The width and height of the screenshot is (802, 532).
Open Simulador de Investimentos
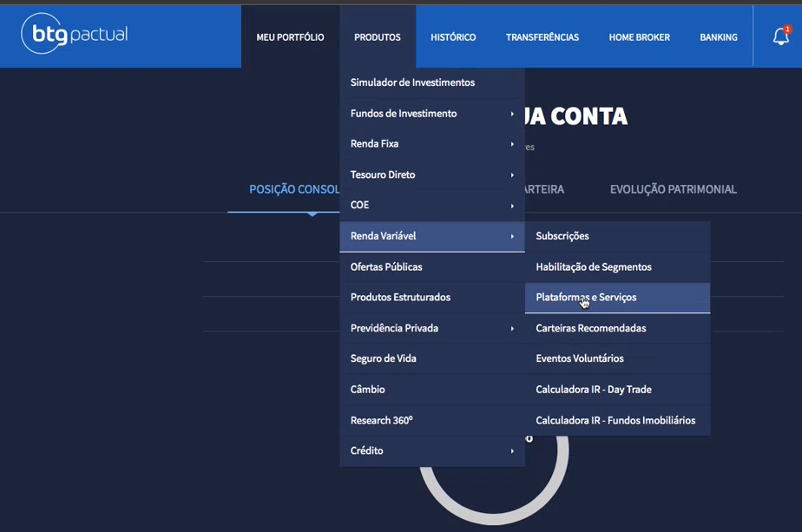click(x=432, y=82)
